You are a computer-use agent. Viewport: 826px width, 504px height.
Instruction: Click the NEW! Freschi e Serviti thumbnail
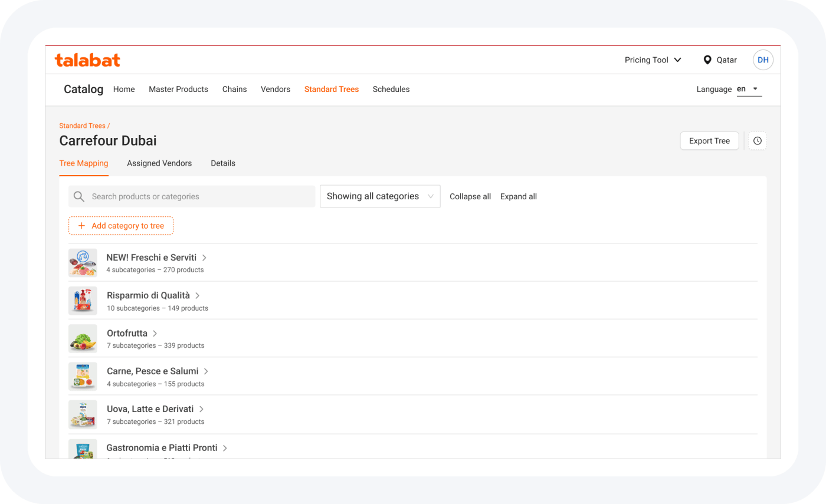(83, 263)
